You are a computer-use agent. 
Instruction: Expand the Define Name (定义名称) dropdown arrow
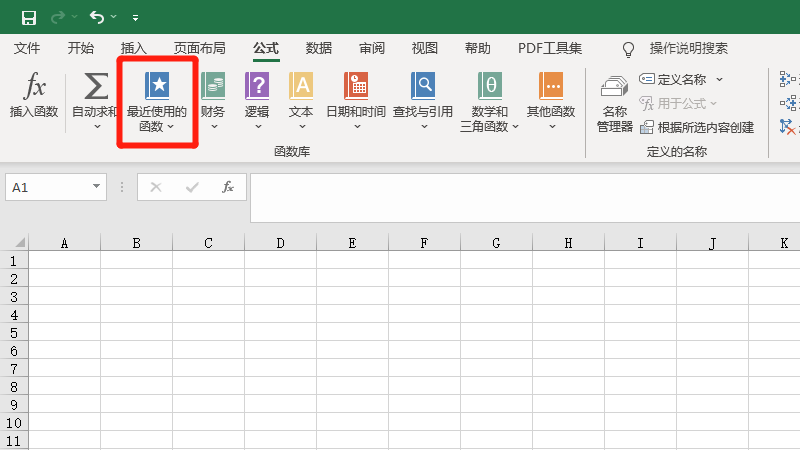[x=719, y=80]
